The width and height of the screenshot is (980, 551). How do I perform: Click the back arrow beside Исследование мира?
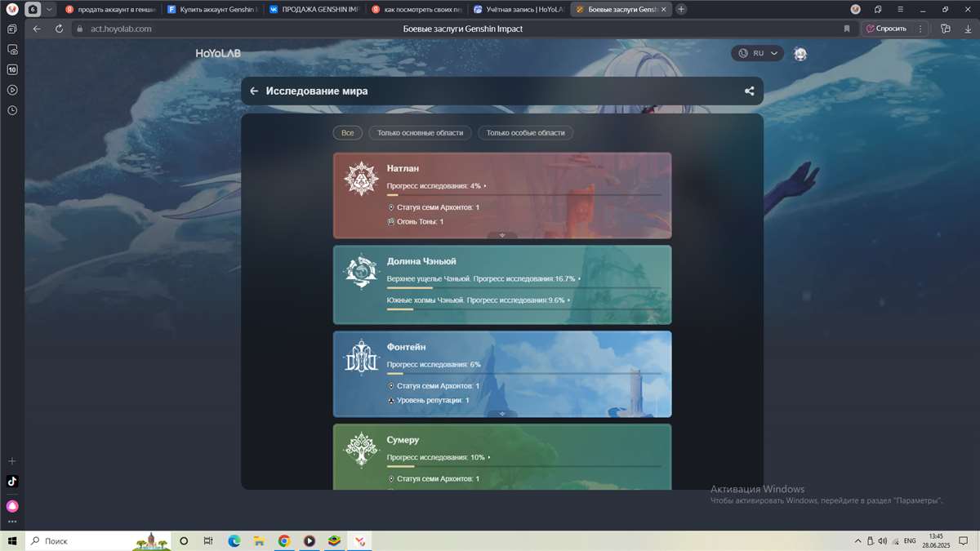(254, 91)
